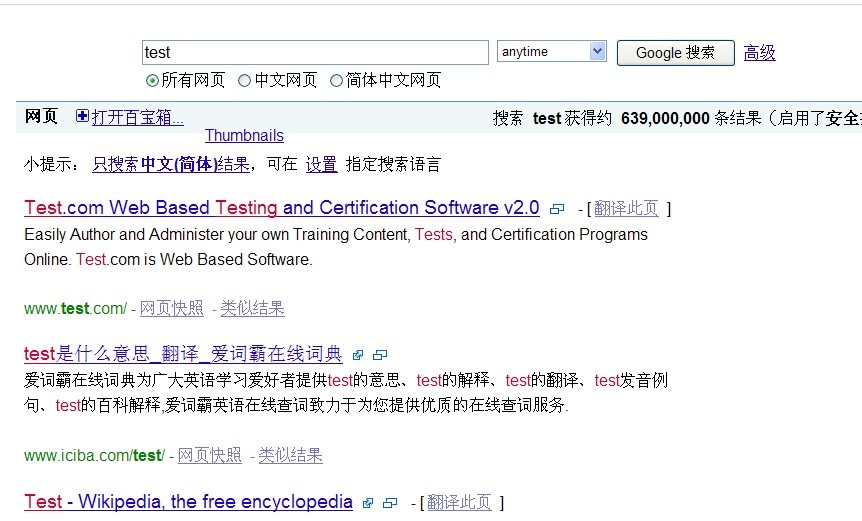Click the 639,000,000 results count text
The image size is (862, 521).
(x=665, y=118)
